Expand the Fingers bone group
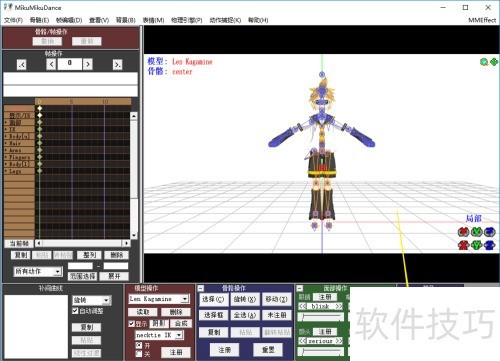Screen dimensions: 500x361 6,157
